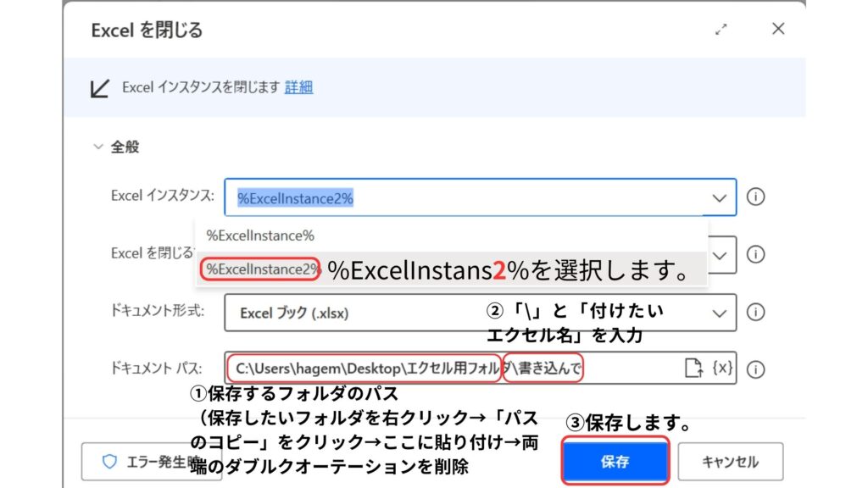Show info for ドキュメント パス
The height and width of the screenshot is (488, 868).
pyautogui.click(x=755, y=369)
